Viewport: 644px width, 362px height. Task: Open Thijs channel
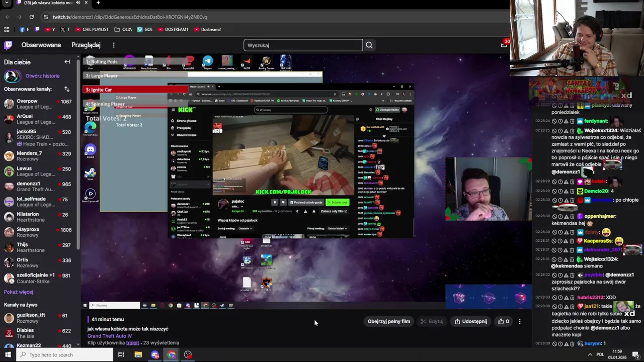pyautogui.click(x=38, y=247)
